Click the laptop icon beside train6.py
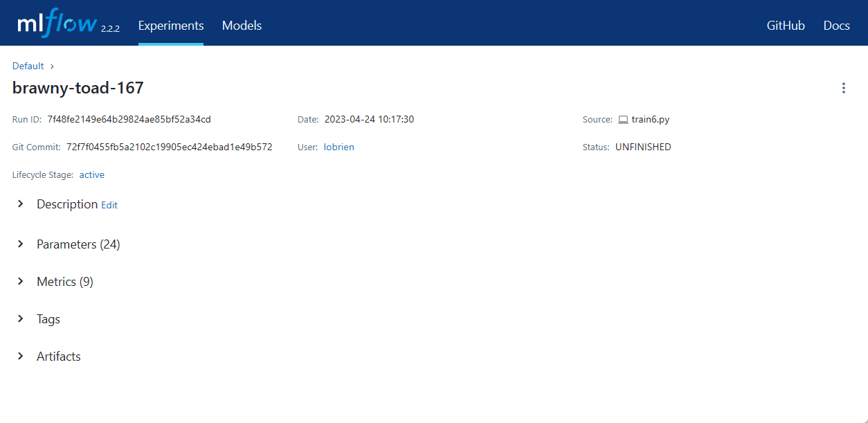The height and width of the screenshot is (423, 868). pos(623,120)
